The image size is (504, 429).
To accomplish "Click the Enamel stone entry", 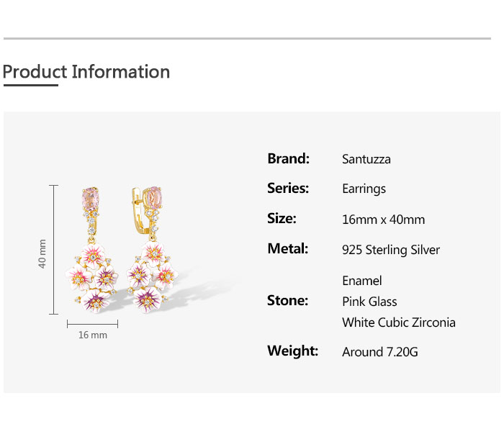I will click(x=362, y=281).
